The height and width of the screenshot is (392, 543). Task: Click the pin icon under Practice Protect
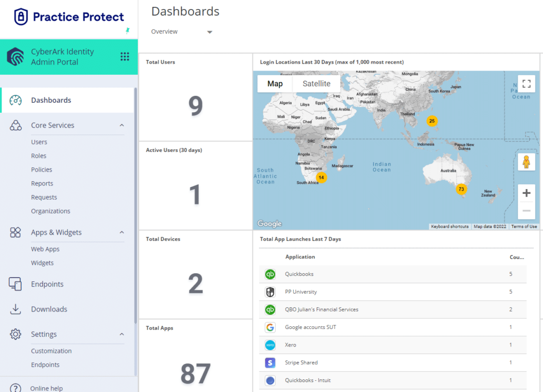127,31
